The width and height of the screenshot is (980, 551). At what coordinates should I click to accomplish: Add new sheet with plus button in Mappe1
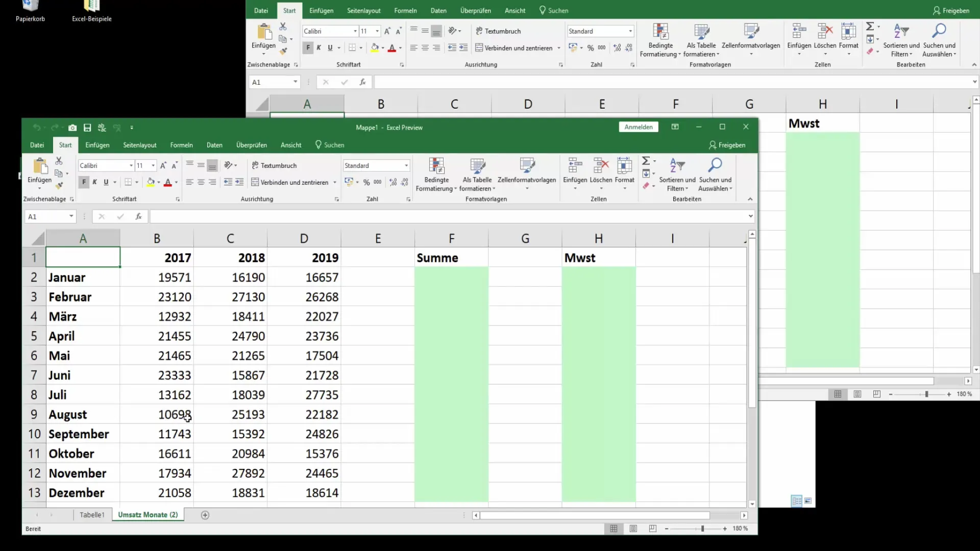(x=205, y=515)
